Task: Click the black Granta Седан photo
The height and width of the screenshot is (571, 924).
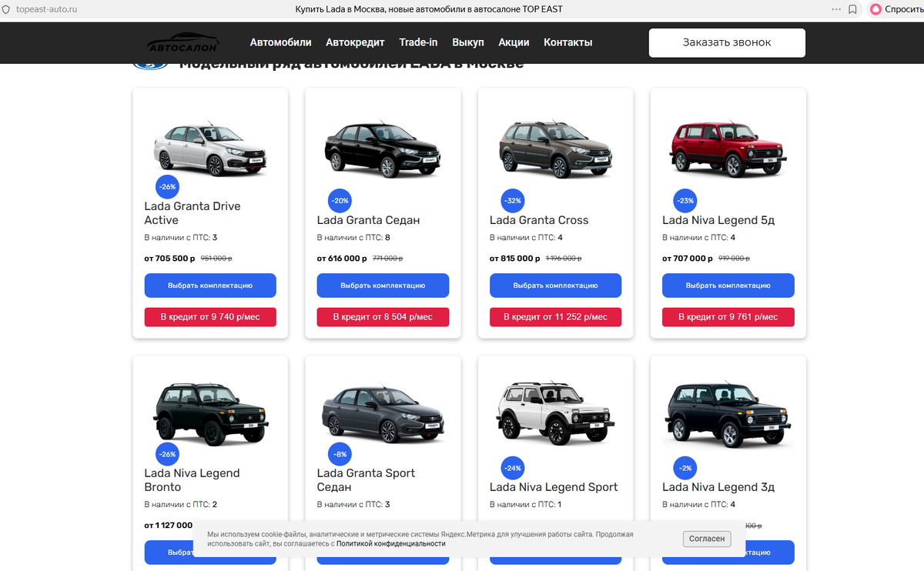Action: 383,150
